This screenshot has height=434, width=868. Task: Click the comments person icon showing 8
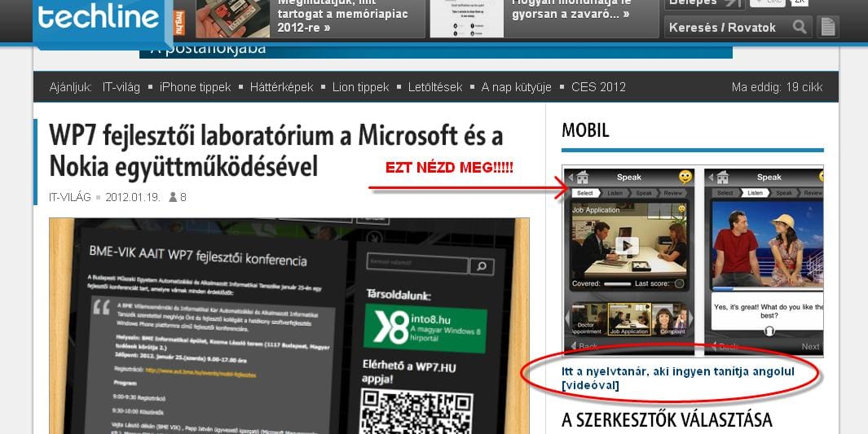pyautogui.click(x=173, y=197)
